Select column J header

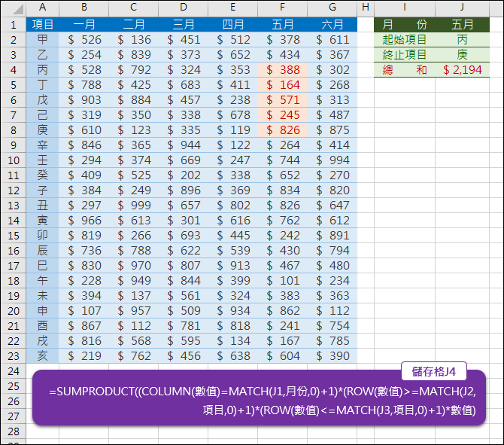[x=462, y=8]
